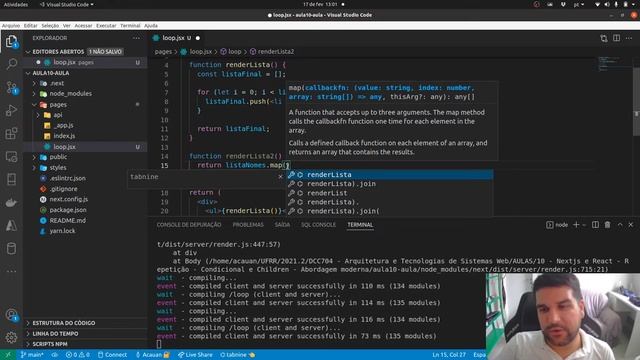Click the Live Share status bar button
This screenshot has width=640, height=360.
195,355
